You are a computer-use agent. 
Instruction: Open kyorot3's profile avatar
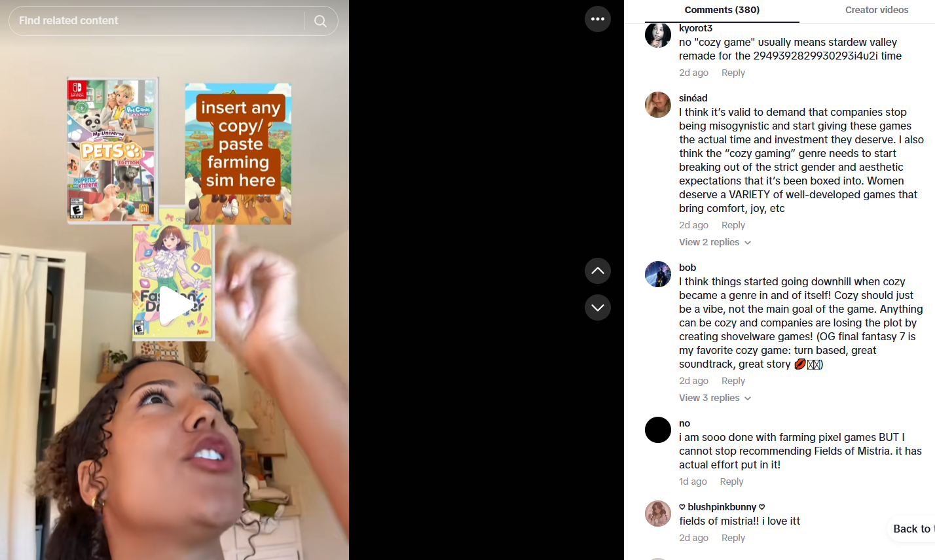(x=658, y=35)
